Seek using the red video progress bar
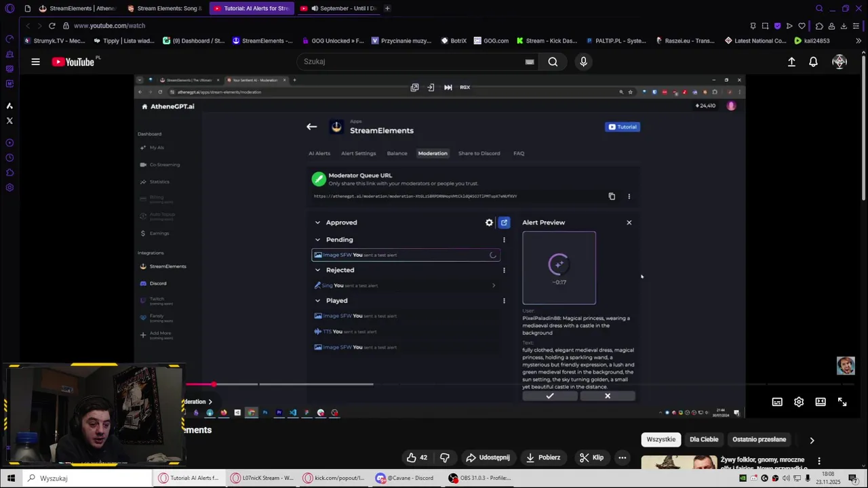The height and width of the screenshot is (488, 868). (x=200, y=384)
